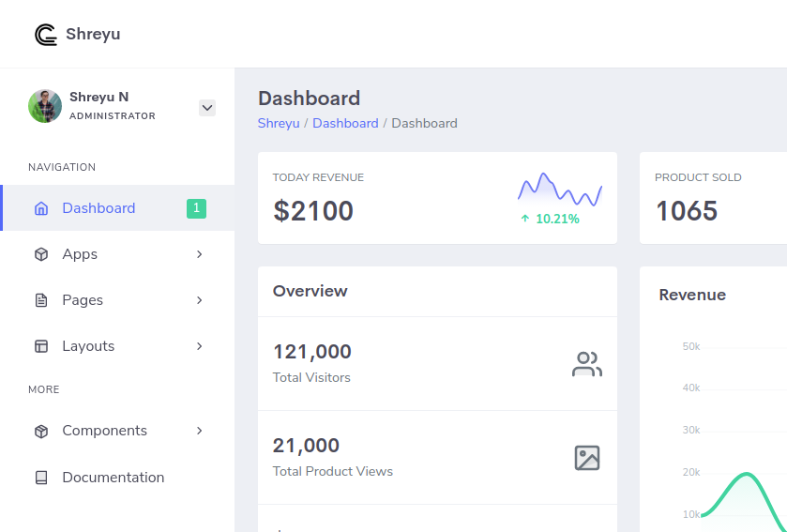Image resolution: width=787 pixels, height=532 pixels.
Task: Expand the Pages submenu chevron
Action: 200,300
